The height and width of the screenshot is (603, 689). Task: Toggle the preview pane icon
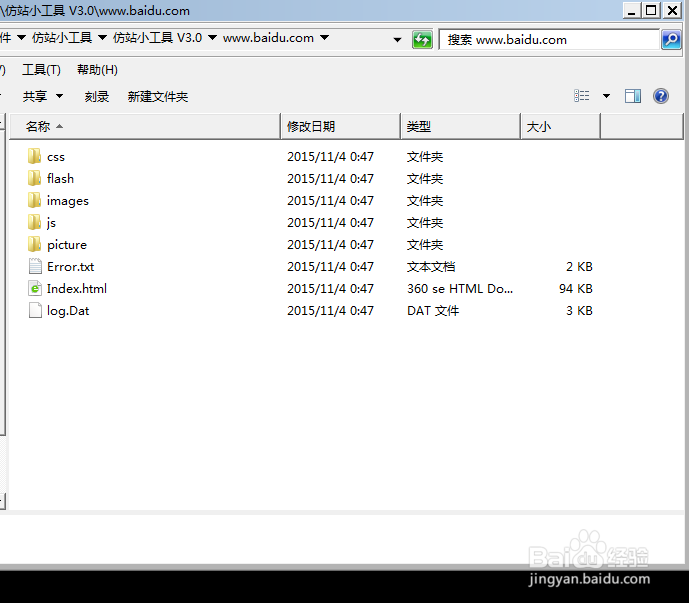(633, 96)
